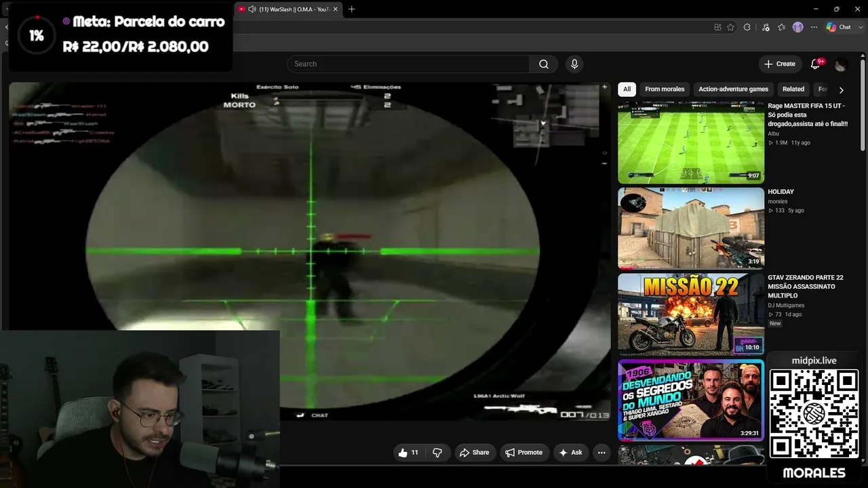868x488 pixels.
Task: Open a new browser tab
Action: (x=351, y=9)
